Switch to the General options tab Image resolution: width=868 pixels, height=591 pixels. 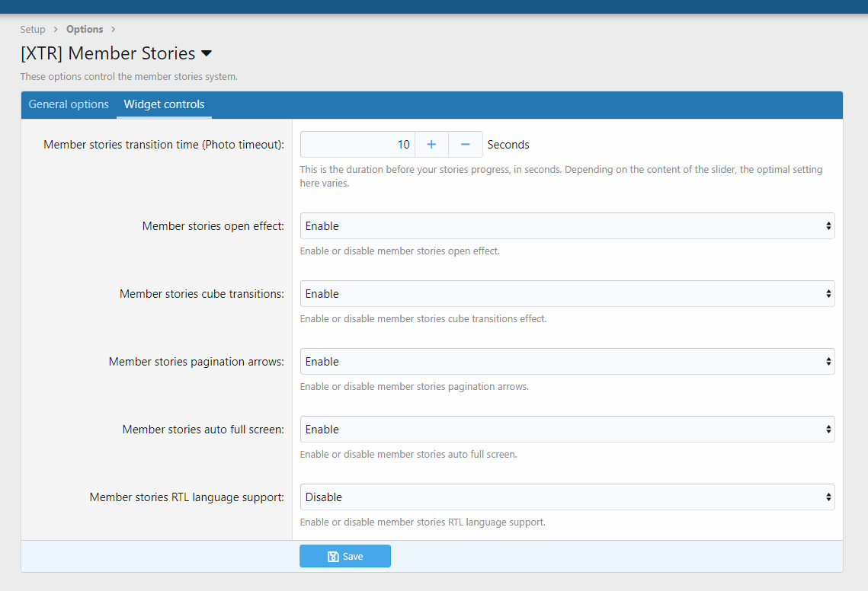click(x=69, y=104)
